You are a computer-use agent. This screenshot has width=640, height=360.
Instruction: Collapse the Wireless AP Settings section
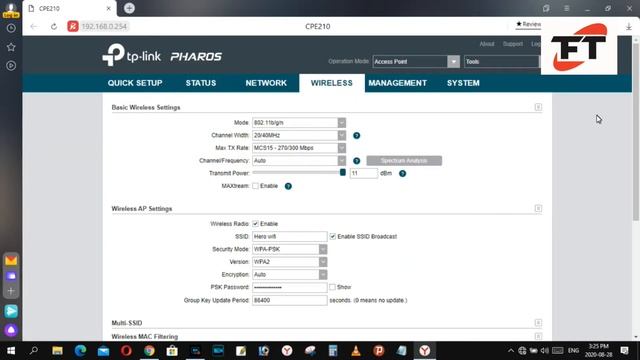pyautogui.click(x=538, y=209)
